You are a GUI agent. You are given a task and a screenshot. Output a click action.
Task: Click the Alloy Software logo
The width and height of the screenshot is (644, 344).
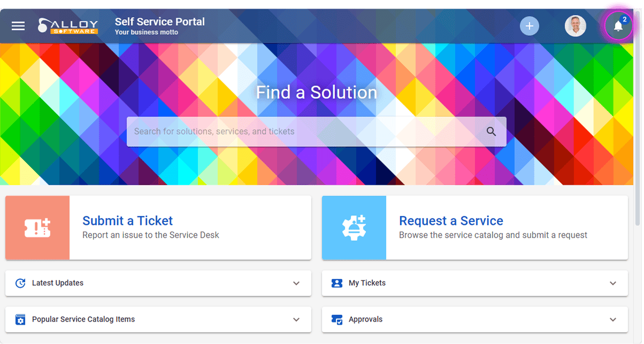(x=68, y=26)
